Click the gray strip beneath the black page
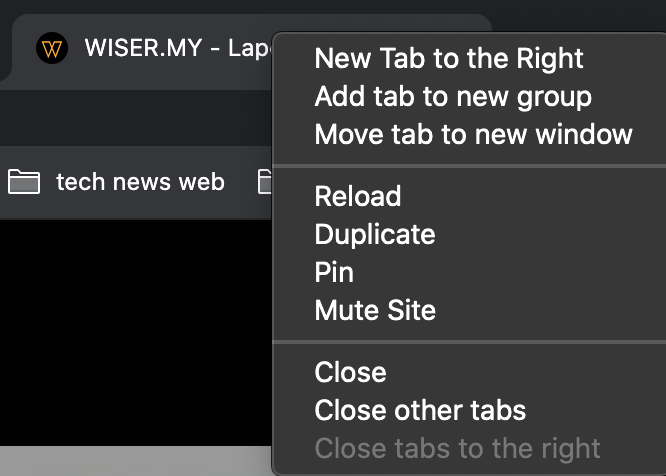 coord(136,461)
